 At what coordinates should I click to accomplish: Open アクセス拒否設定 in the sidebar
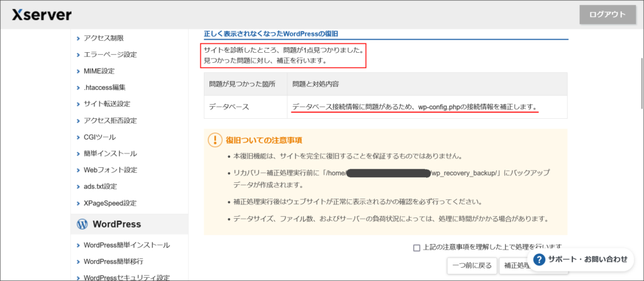[110, 120]
